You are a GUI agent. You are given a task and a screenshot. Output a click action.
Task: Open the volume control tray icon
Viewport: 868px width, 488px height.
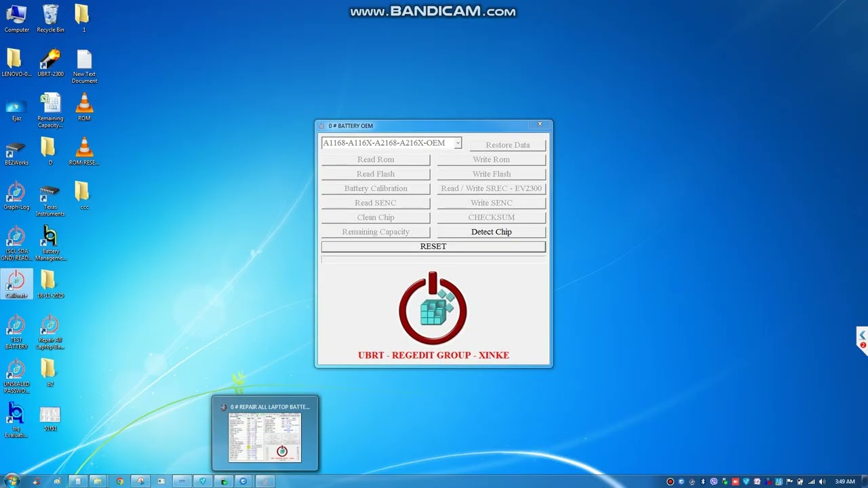click(x=823, y=482)
